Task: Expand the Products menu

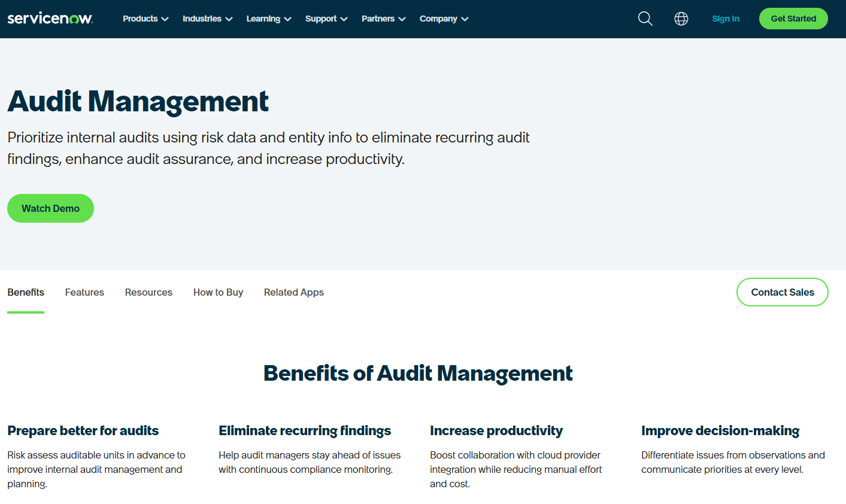Action: [x=145, y=19]
